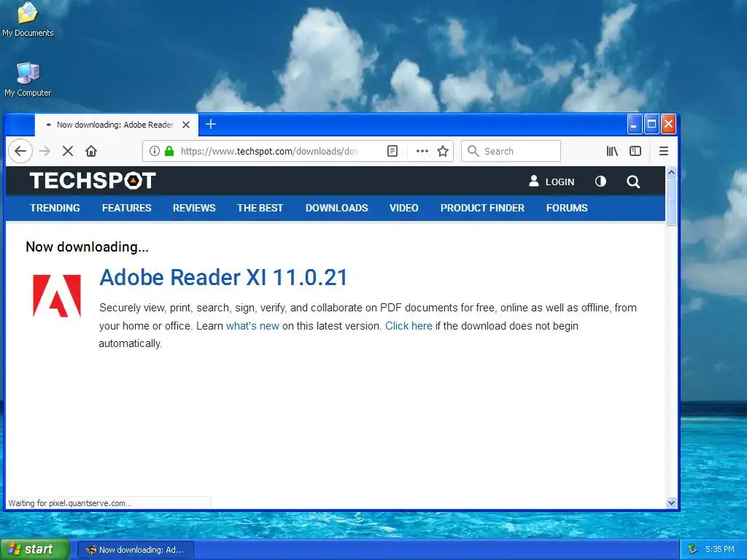This screenshot has height=560, width=747.
Task: Click the page scrollbar down arrow
Action: (x=671, y=502)
